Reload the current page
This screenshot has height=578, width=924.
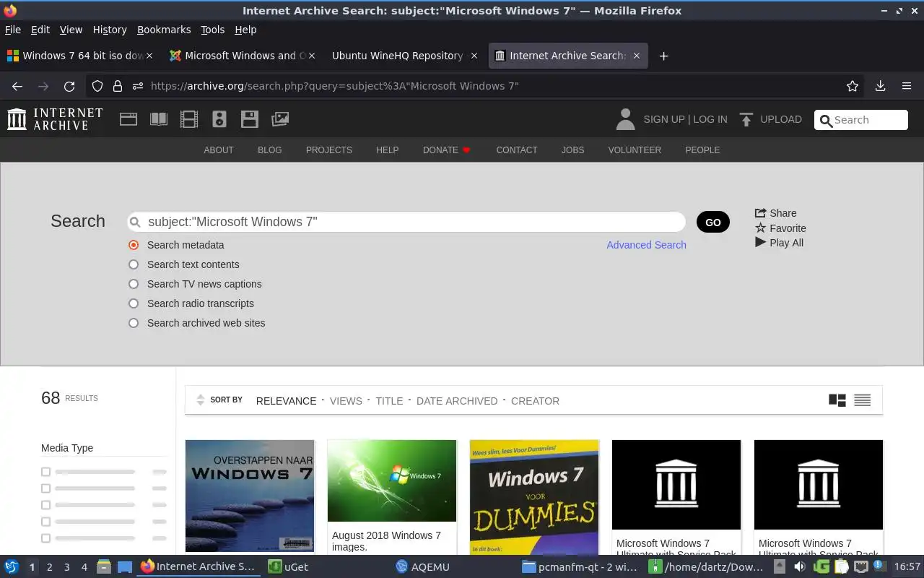(x=69, y=86)
